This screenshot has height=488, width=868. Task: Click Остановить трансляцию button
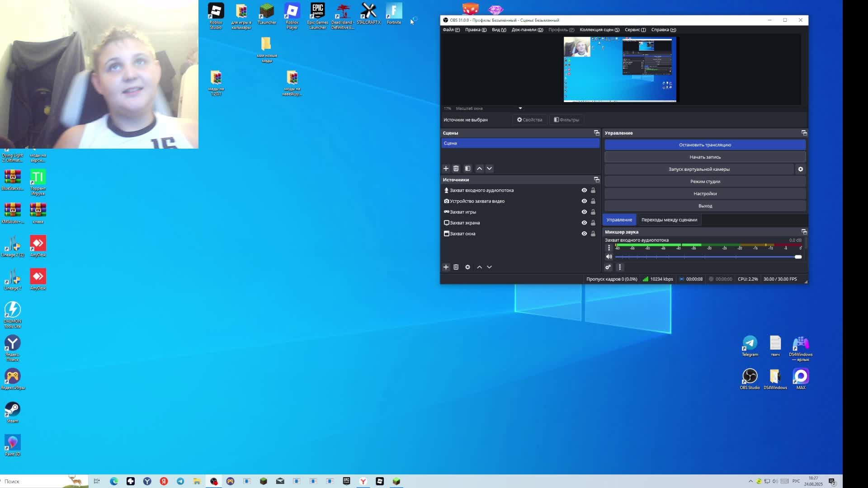pos(705,145)
